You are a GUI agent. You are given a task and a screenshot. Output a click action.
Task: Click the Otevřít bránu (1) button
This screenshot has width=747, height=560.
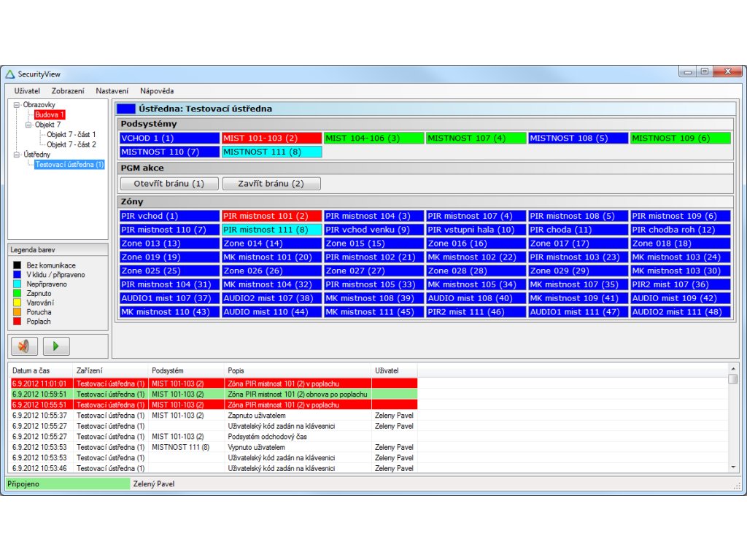point(169,184)
